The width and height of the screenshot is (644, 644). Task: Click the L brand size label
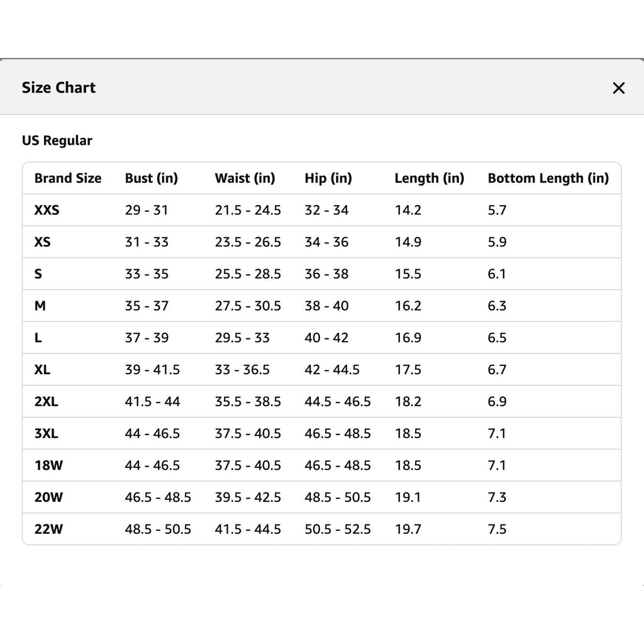[38, 338]
